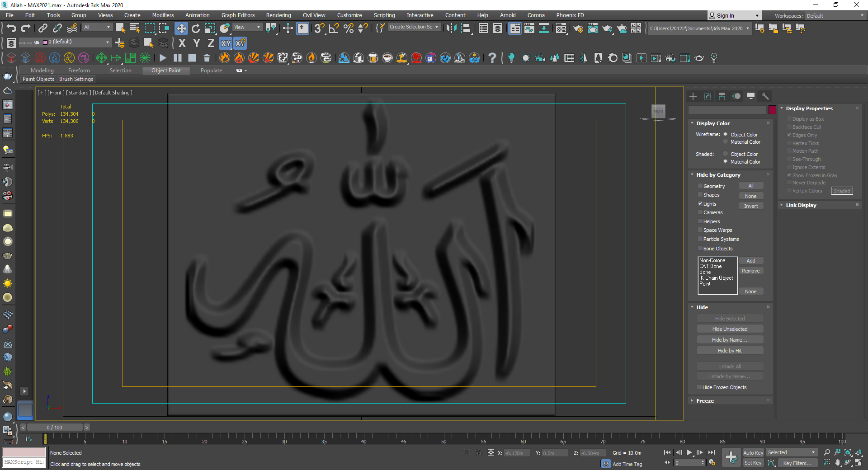Constrain to the Y axis
This screenshot has height=470, width=868.
(x=196, y=43)
